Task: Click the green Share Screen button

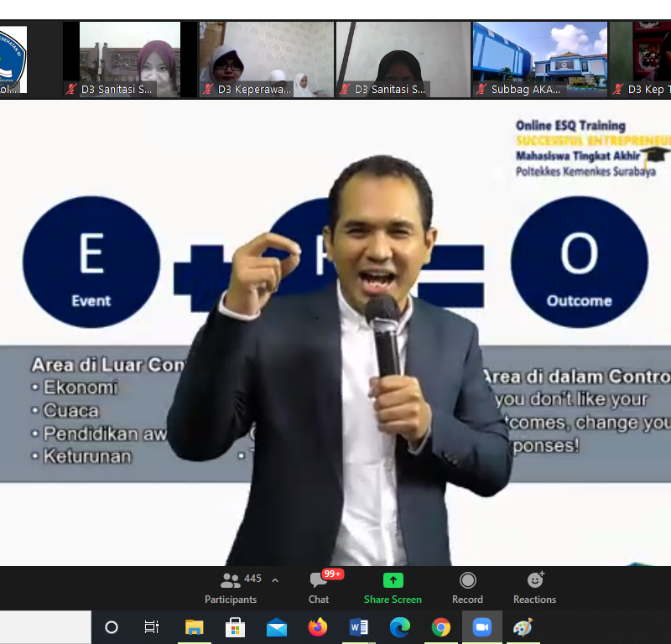Action: (393, 588)
